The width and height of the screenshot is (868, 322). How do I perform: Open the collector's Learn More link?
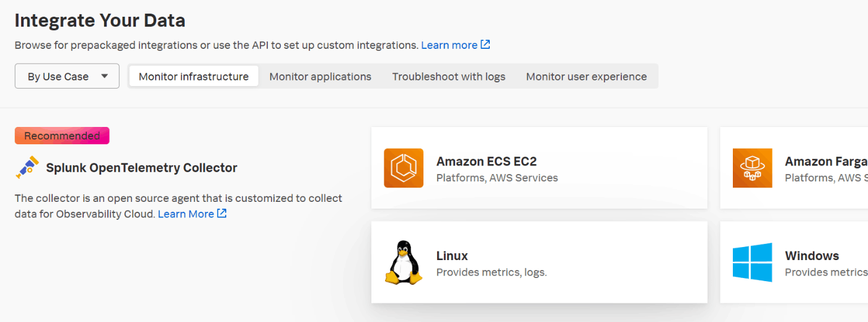tap(185, 214)
